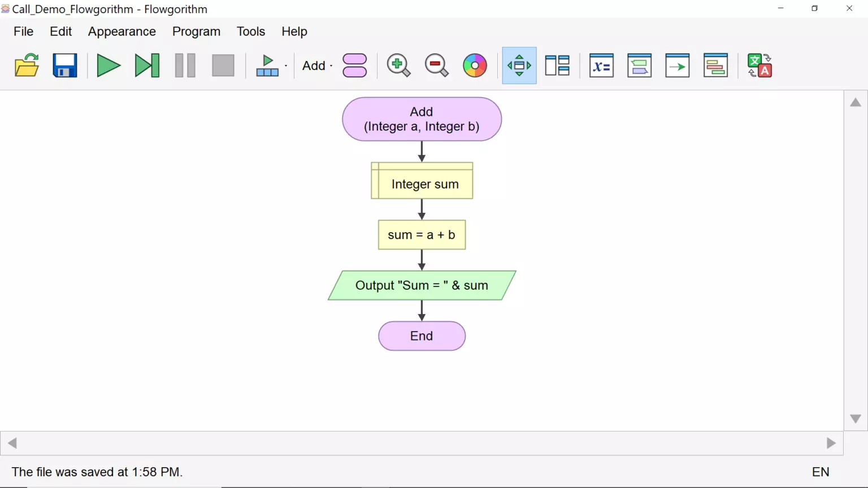This screenshot has width=868, height=488.
Task: Toggle the auto-scroll layout button
Action: (519, 66)
